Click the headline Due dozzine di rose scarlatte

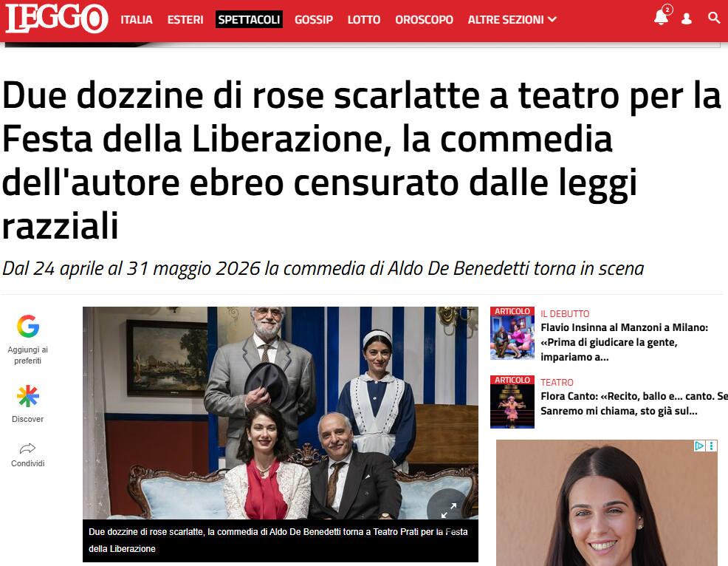tap(361, 160)
